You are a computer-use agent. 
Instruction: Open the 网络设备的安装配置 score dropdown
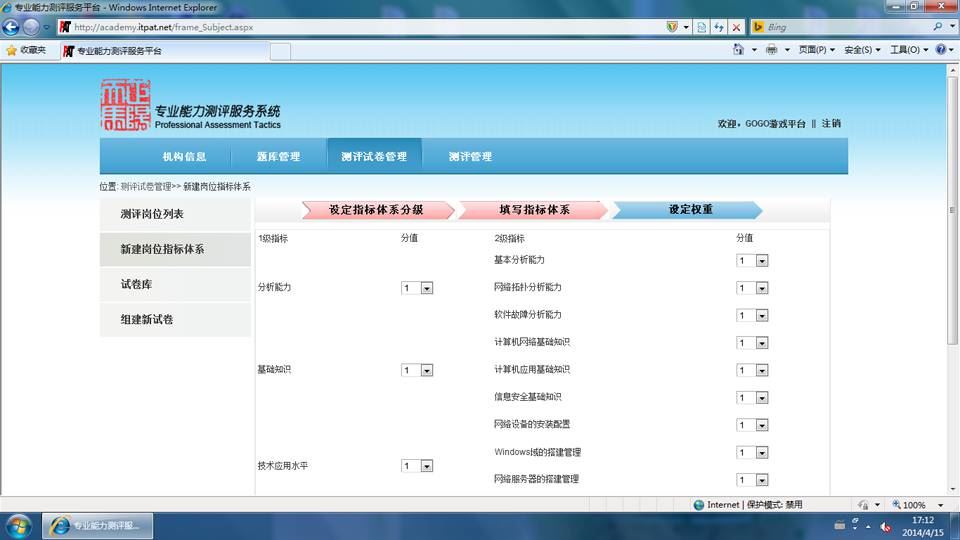[x=752, y=425]
